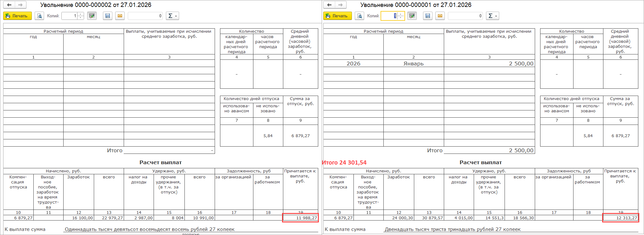Expand the sum dropdown in right document
The width and height of the screenshot is (644, 235).
(x=496, y=16)
